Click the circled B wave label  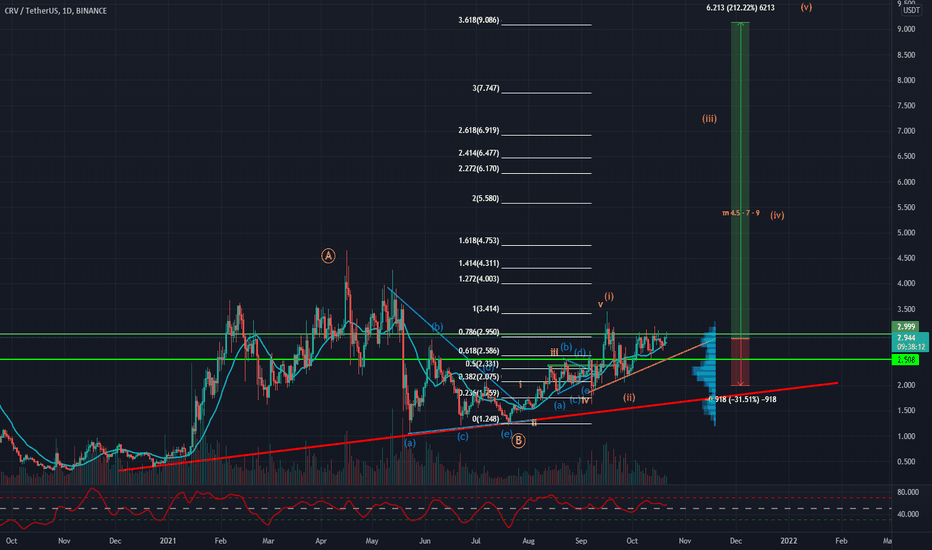pos(518,441)
